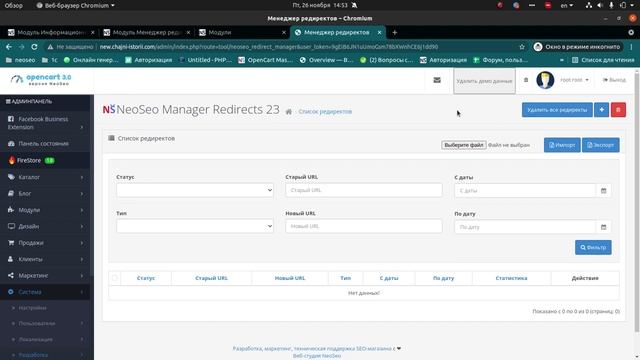
Task: Click the OpenCart 3.0 logo
Action: pos(41,80)
